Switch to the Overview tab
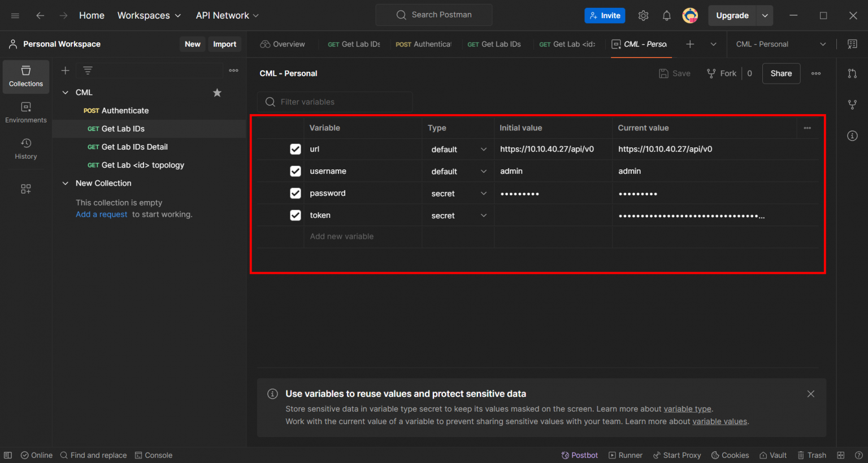This screenshot has width=868, height=463. pos(283,44)
